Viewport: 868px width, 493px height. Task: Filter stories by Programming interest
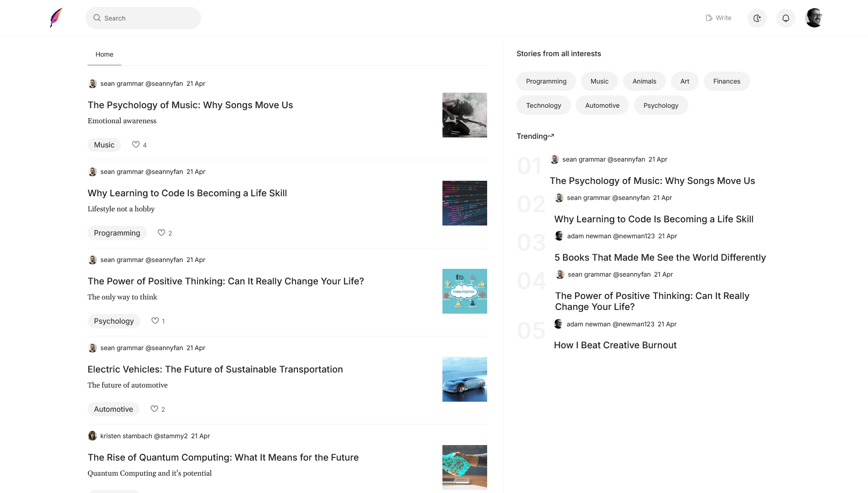pos(546,81)
